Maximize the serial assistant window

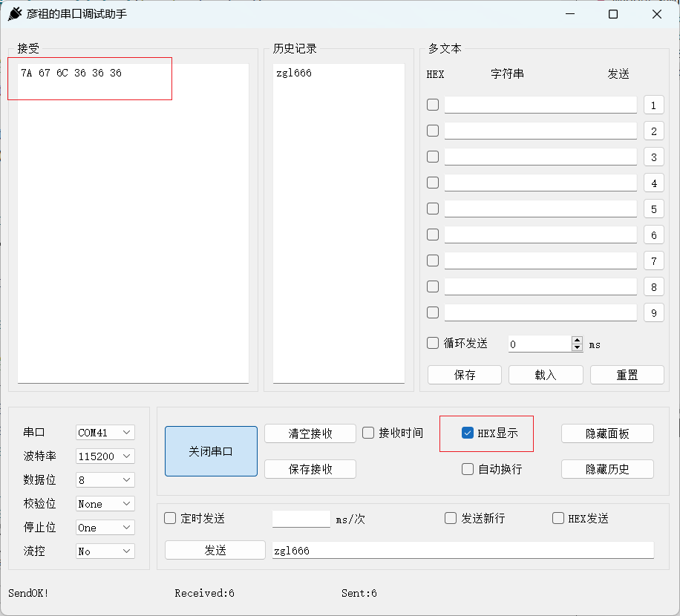point(613,14)
